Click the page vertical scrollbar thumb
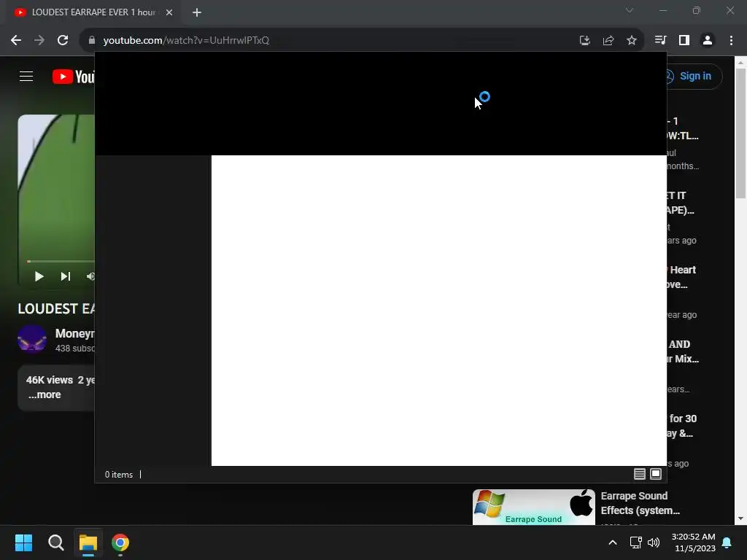 point(740,133)
